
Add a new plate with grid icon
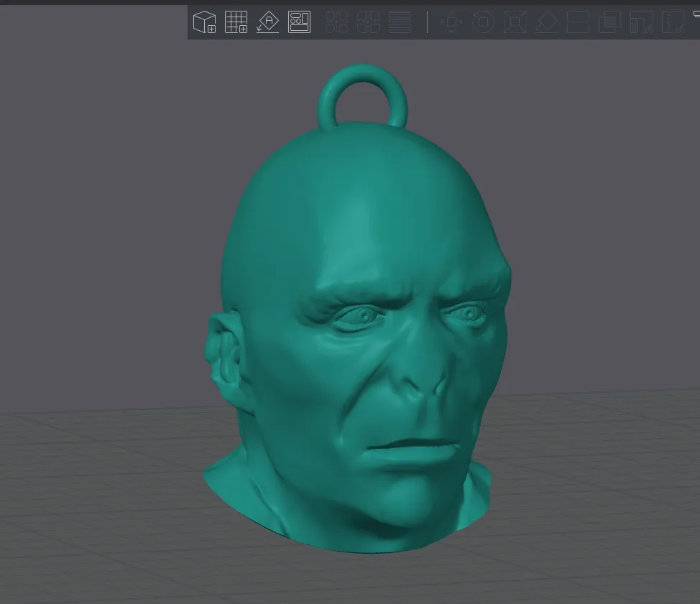pyautogui.click(x=236, y=22)
